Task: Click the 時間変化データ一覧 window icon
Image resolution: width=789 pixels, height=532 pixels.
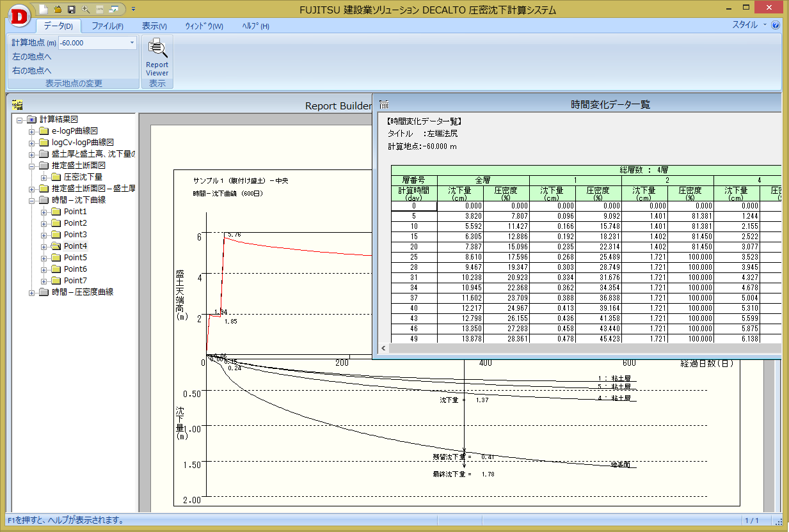Action: pos(384,104)
